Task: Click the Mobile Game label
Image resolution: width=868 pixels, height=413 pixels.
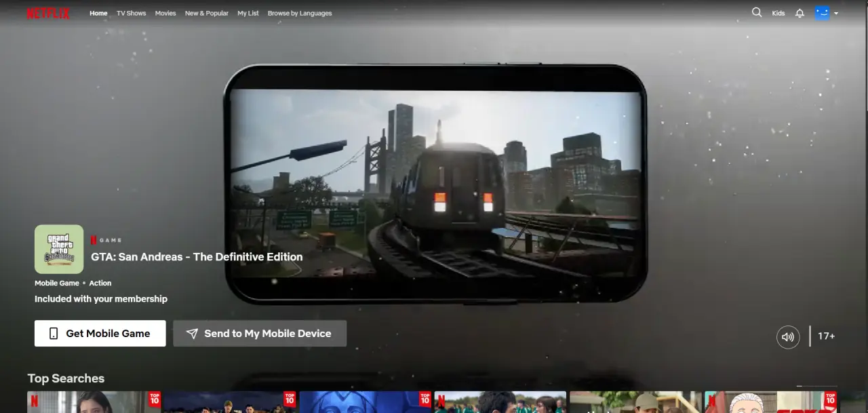Action: (x=57, y=283)
